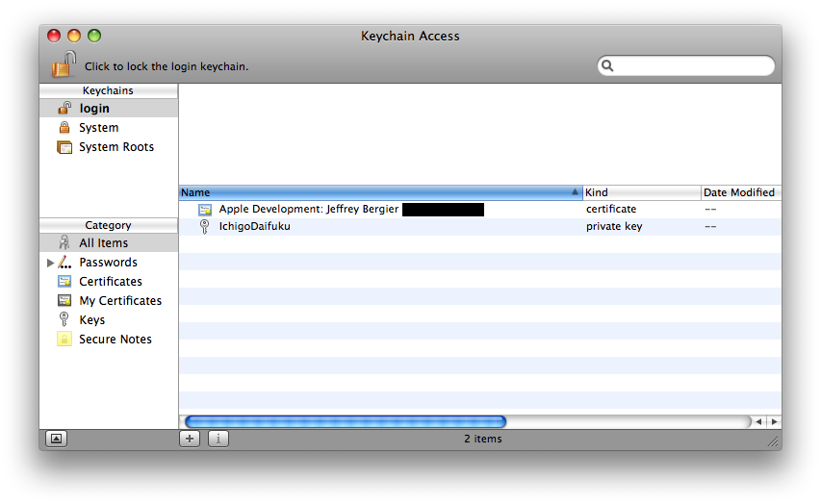Select the System keychain

point(98,128)
